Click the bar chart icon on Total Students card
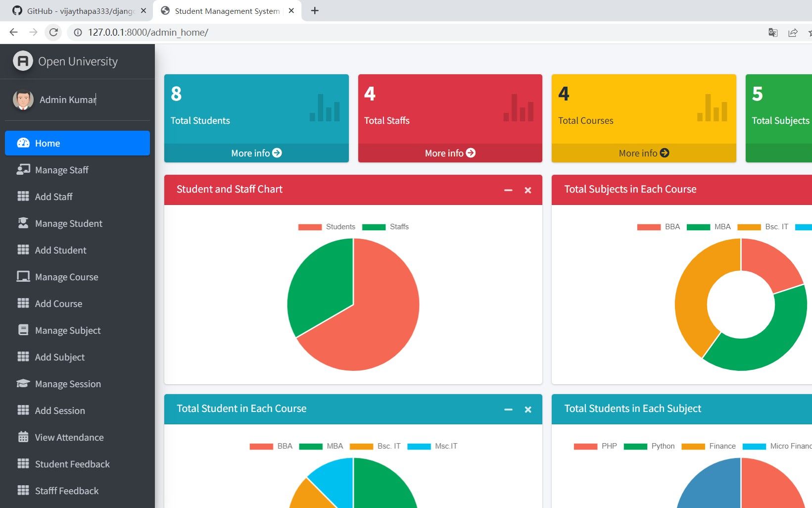812x508 pixels. pyautogui.click(x=325, y=107)
